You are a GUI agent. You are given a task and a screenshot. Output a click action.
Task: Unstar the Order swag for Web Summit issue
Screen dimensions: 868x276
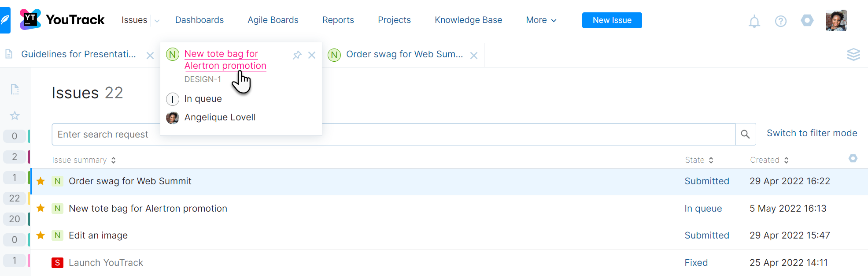[x=41, y=181]
